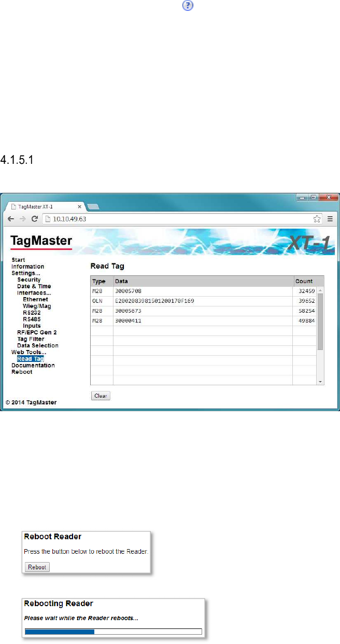Click count value 32459

tap(306, 291)
